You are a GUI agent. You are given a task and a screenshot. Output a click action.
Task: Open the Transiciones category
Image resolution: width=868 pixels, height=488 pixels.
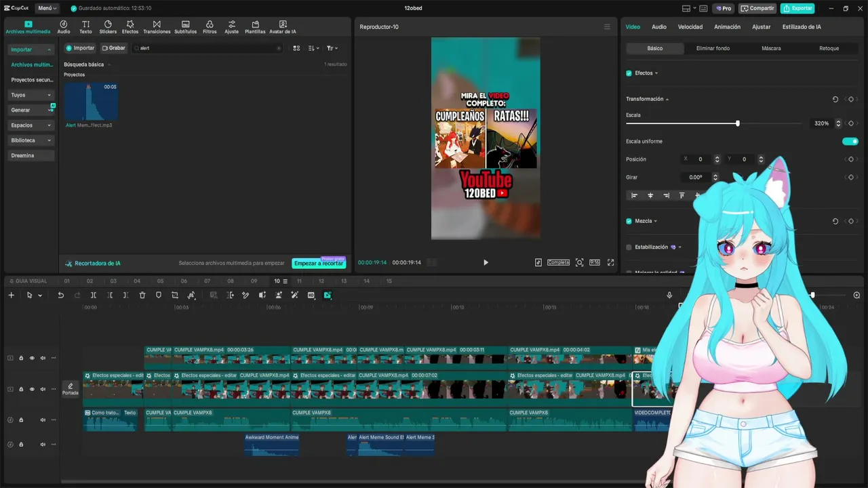(157, 27)
